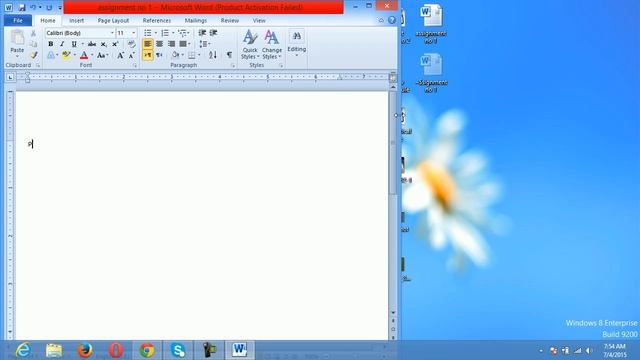Switch to the Insert tab

[76, 20]
